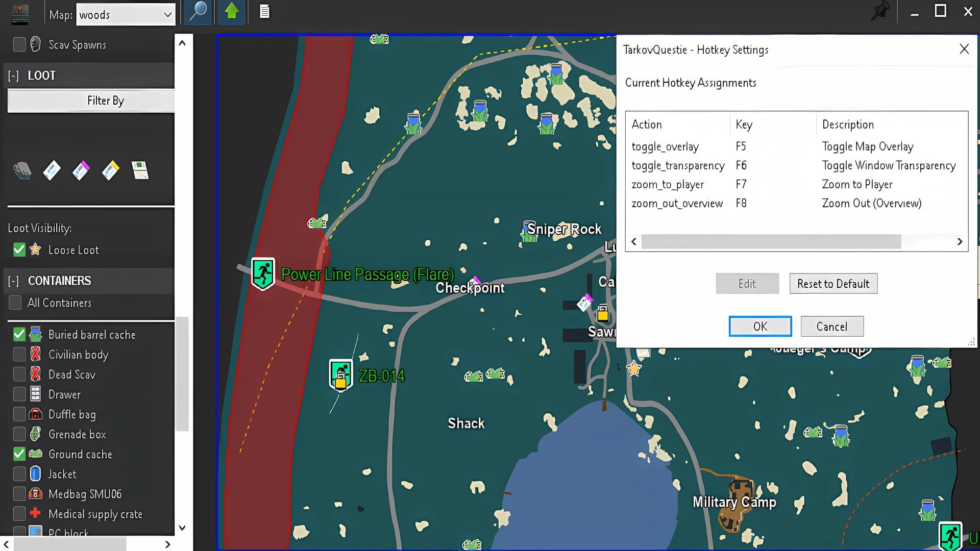Screen dimensions: 980x551
Task: Click the app logo icon at top left
Action: tap(20, 14)
